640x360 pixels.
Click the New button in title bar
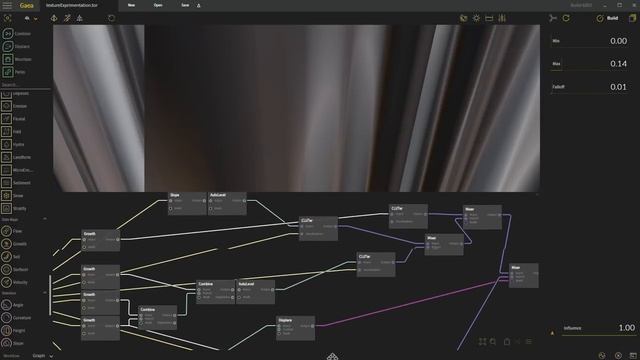click(x=131, y=5)
